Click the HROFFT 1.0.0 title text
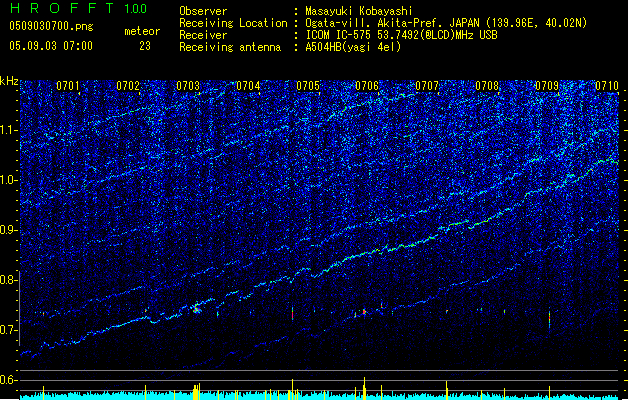 click(78, 8)
